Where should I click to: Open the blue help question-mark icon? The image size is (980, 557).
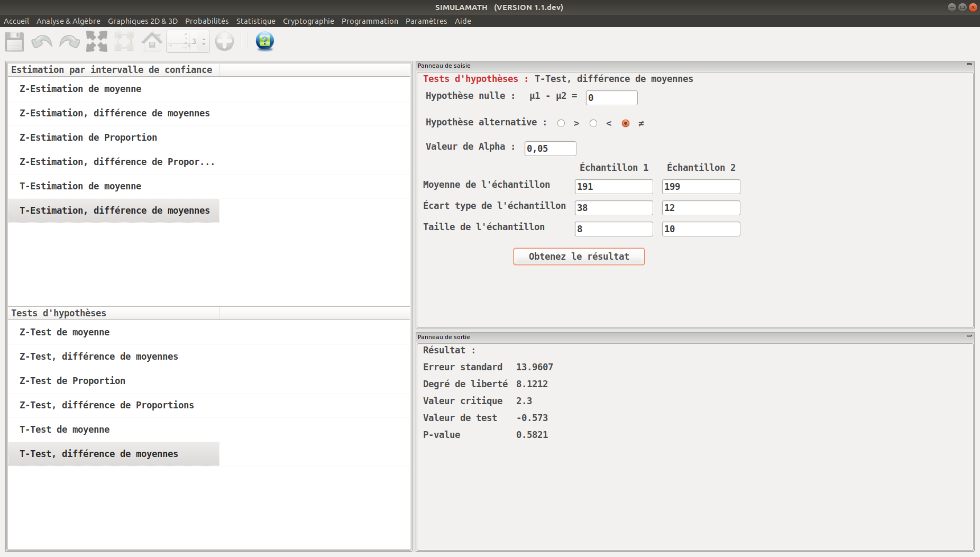[x=264, y=41]
